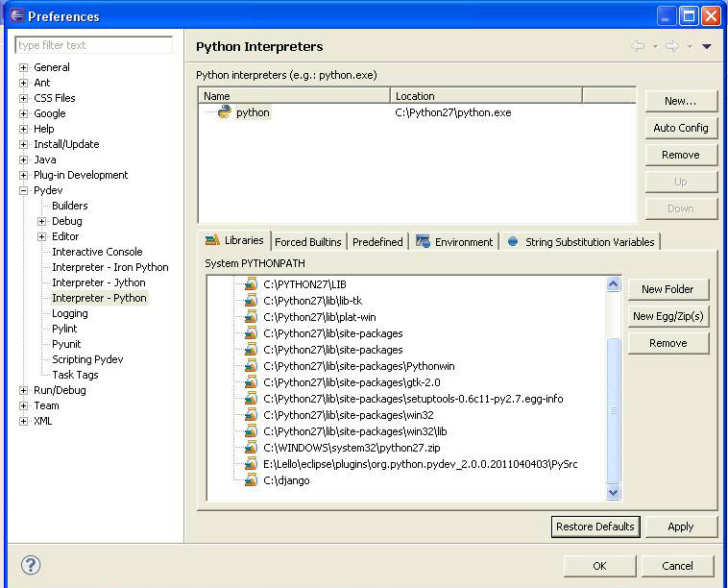Select the Task Tags preferences item
728x588 pixels.
tap(75, 375)
